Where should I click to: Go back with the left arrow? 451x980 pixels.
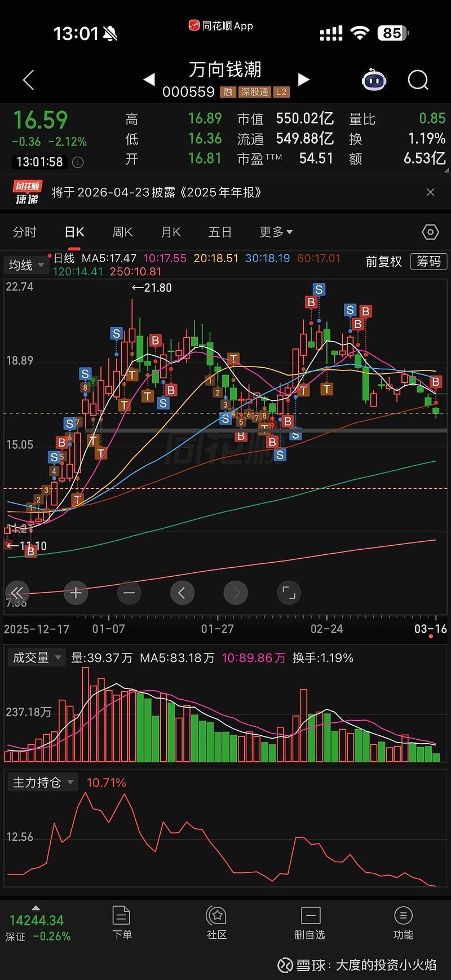pos(28,80)
